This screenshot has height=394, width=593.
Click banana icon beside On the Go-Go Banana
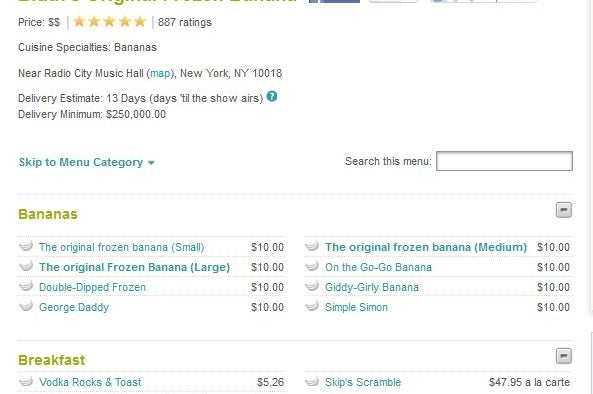point(312,266)
